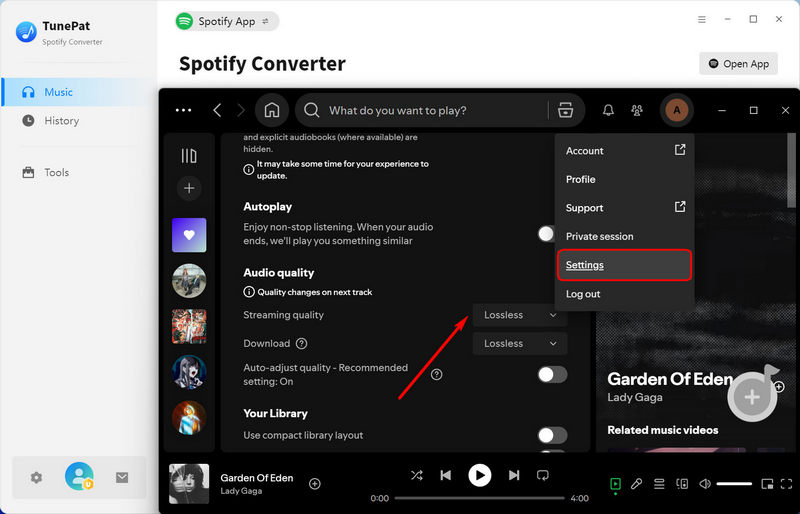800x514 pixels.
Task: Toggle the Now Playing view icon
Action: coord(616,484)
